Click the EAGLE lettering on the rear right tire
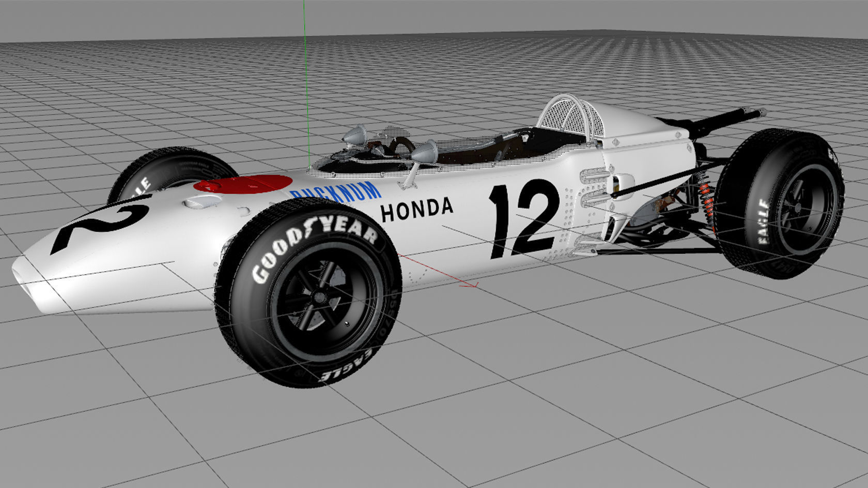Image resolution: width=868 pixels, height=488 pixels. tap(763, 222)
